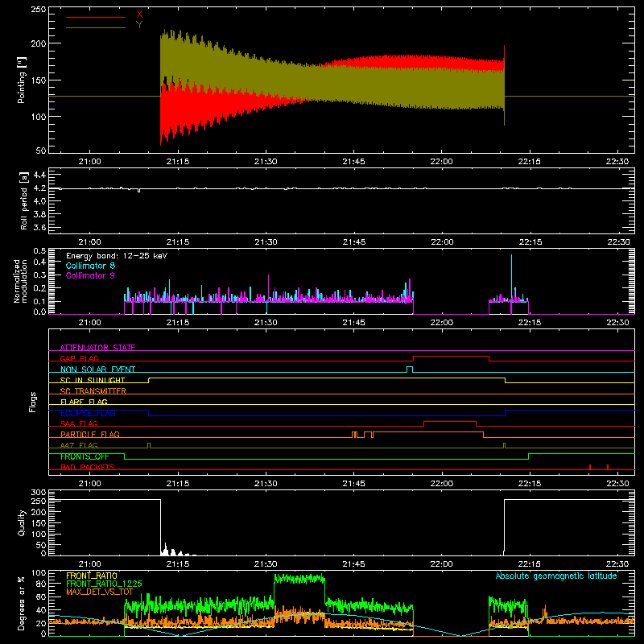Click 21:45 label under the Pointing plot
Screen dimensions: 644x644
coord(353,162)
